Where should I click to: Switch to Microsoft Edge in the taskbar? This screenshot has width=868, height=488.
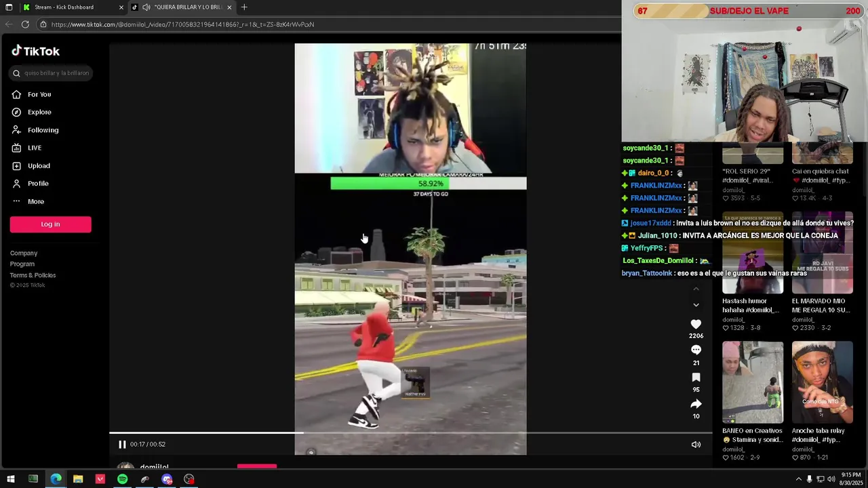(56, 479)
